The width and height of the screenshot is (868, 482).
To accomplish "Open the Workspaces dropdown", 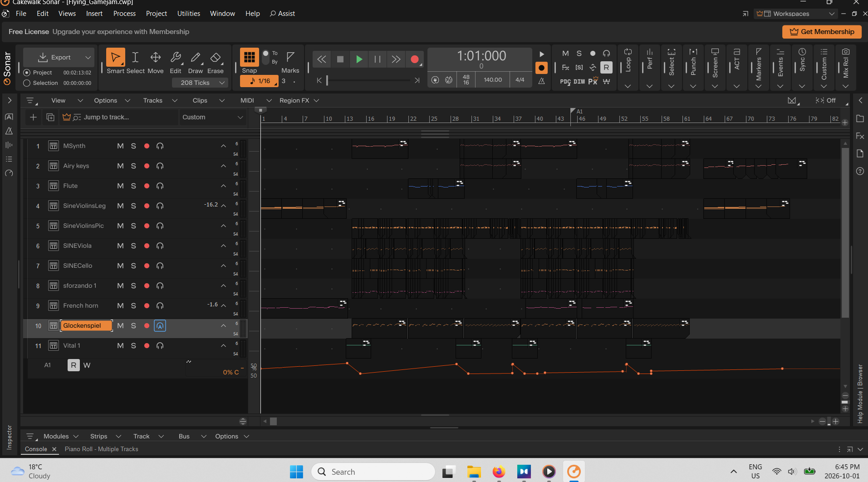I will coord(795,14).
